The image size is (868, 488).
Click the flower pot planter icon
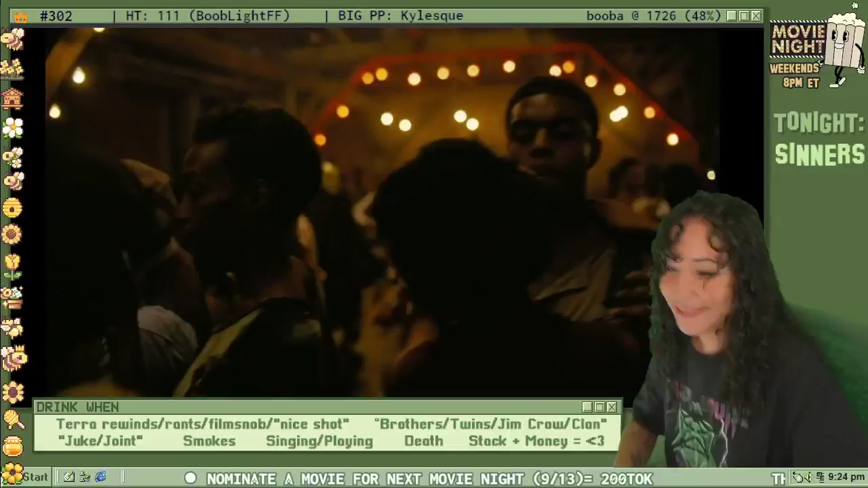click(12, 298)
